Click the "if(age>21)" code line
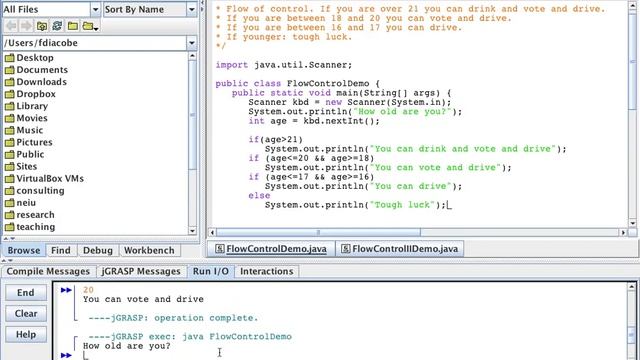Viewport: 640px width, 360px height. click(276, 140)
